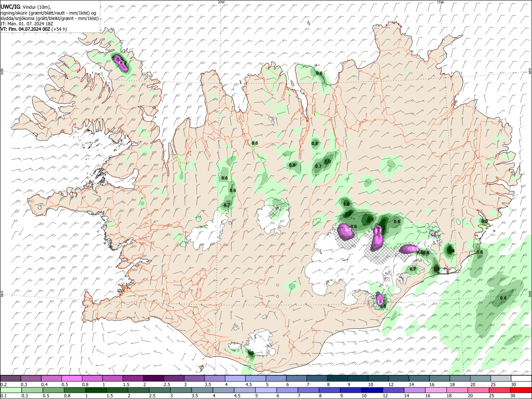
Task: Select the upper legend swatch starting at 0.8
Action: coord(92,378)
